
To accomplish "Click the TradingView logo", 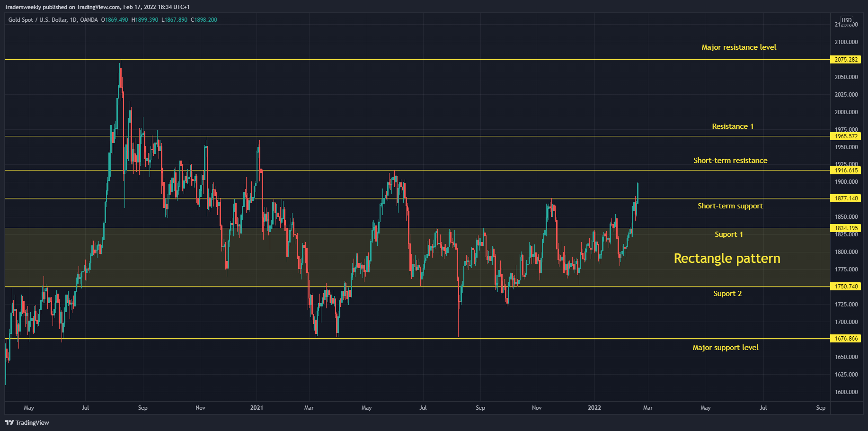I will pos(27,422).
